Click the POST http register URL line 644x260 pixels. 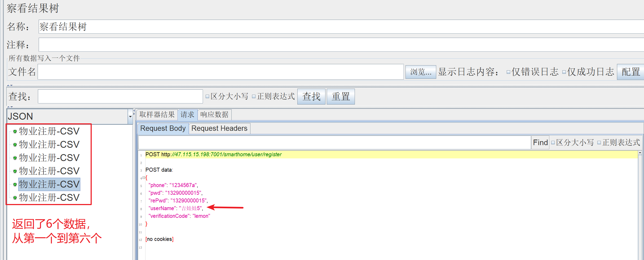pyautogui.click(x=213, y=154)
